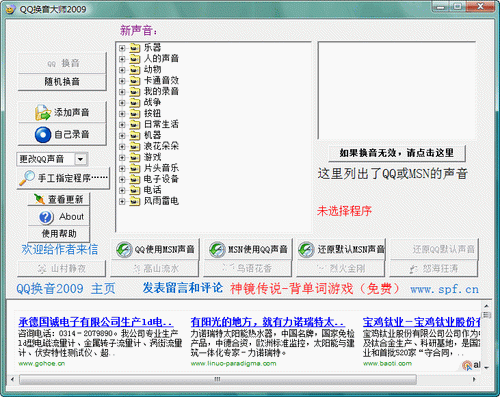Expand the 战争 folder node
The height and width of the screenshot is (397, 500).
122,103
